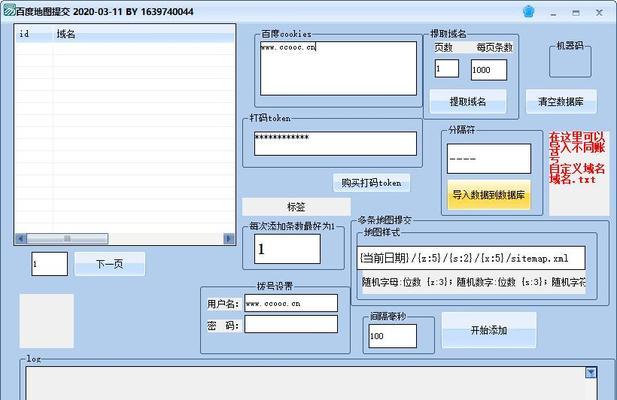Focus the 打码token password field
617x400 pixels.
point(335,144)
